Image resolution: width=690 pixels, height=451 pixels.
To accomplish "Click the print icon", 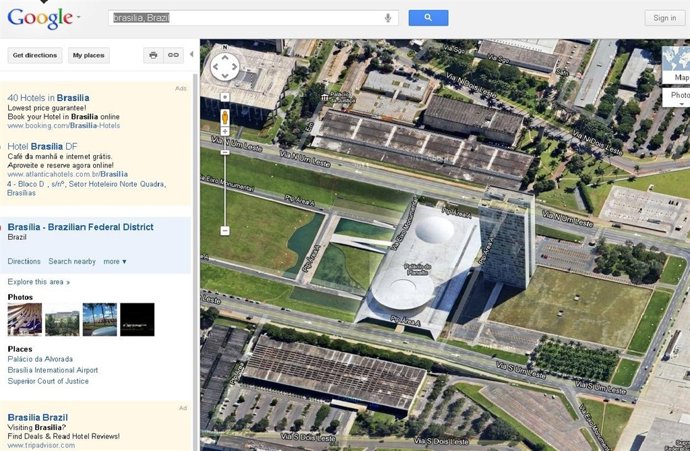I will (153, 55).
